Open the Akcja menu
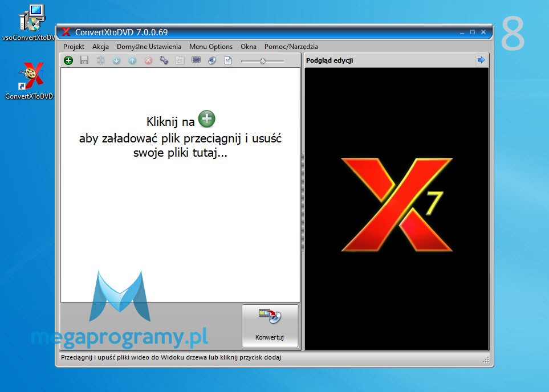549x392 pixels. [x=100, y=47]
